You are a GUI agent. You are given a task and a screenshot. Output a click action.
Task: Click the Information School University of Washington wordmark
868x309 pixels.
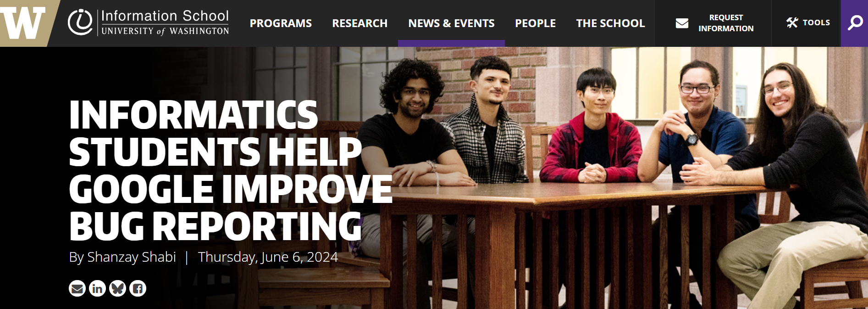pyautogui.click(x=165, y=22)
